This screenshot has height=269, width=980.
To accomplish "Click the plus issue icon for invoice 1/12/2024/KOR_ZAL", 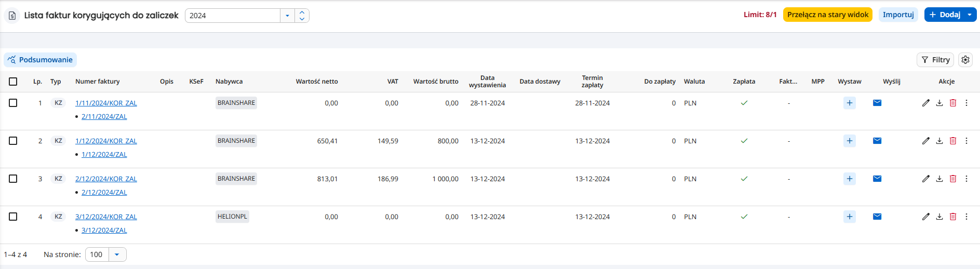I will coord(849,141).
